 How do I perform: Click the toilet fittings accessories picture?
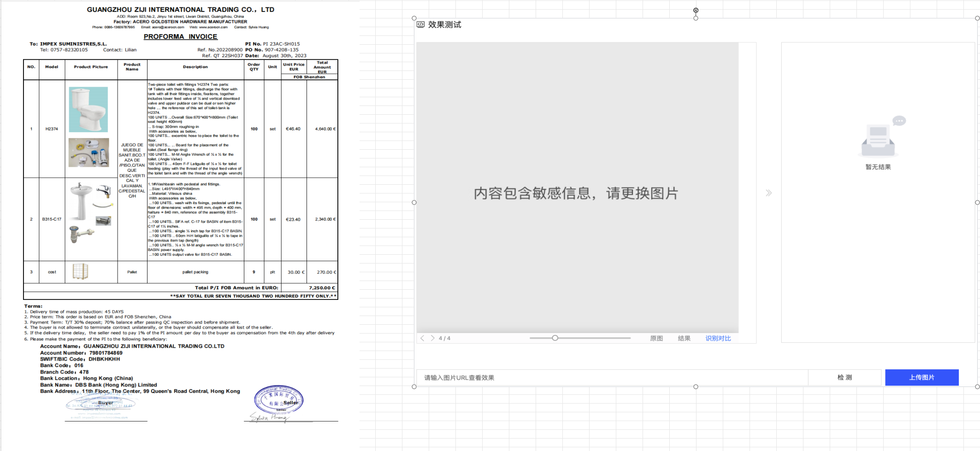tap(89, 152)
